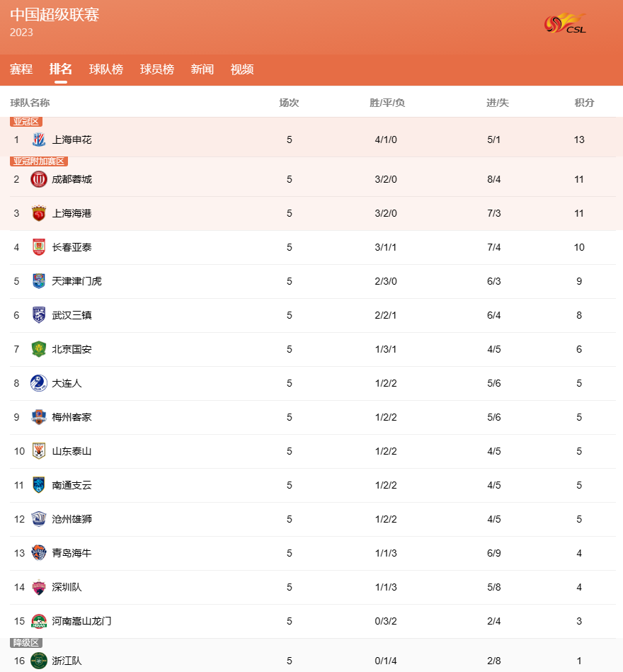Open 天津津门虎 team name link
Image resolution: width=623 pixels, height=672 pixels.
pyautogui.click(x=76, y=281)
